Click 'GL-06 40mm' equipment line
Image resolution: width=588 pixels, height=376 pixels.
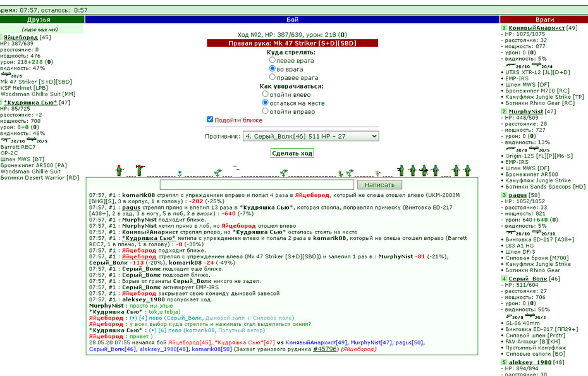tap(522, 323)
